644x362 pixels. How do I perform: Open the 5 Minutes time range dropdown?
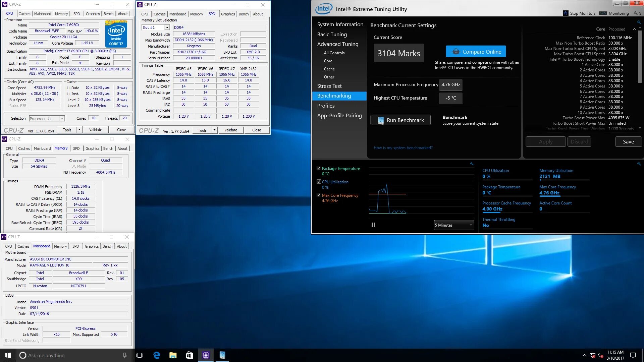[453, 225]
